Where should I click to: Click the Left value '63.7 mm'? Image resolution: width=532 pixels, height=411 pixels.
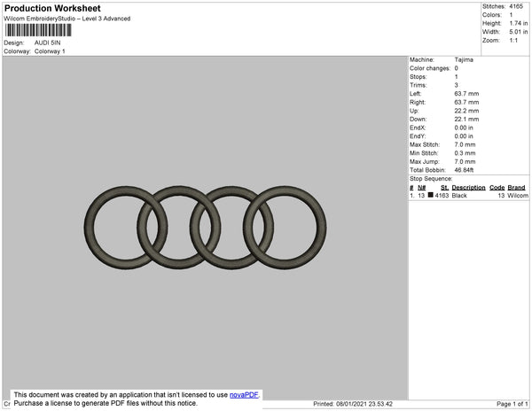click(x=466, y=94)
